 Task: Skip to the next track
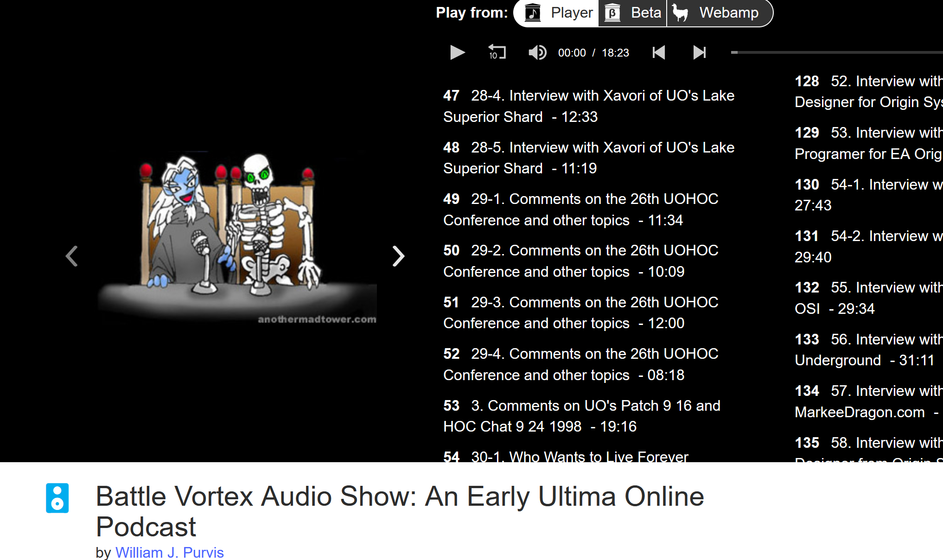(699, 52)
